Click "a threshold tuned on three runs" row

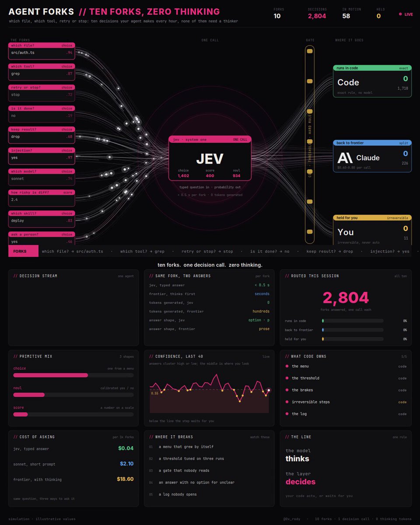[209, 458]
